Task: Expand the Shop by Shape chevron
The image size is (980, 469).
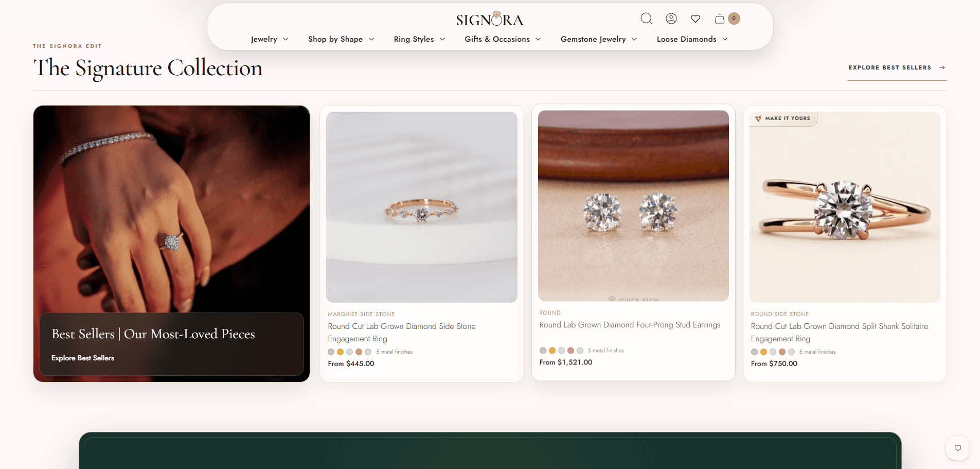Action: pos(371,39)
